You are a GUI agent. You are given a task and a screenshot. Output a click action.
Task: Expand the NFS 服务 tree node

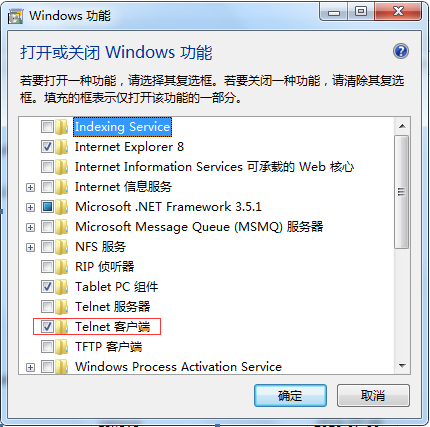30,247
